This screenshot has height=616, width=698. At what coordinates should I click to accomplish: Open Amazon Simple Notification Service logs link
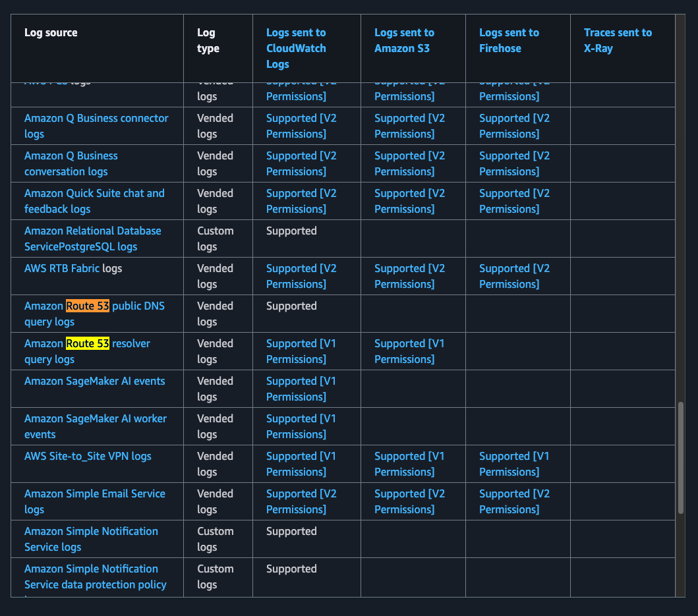91,539
